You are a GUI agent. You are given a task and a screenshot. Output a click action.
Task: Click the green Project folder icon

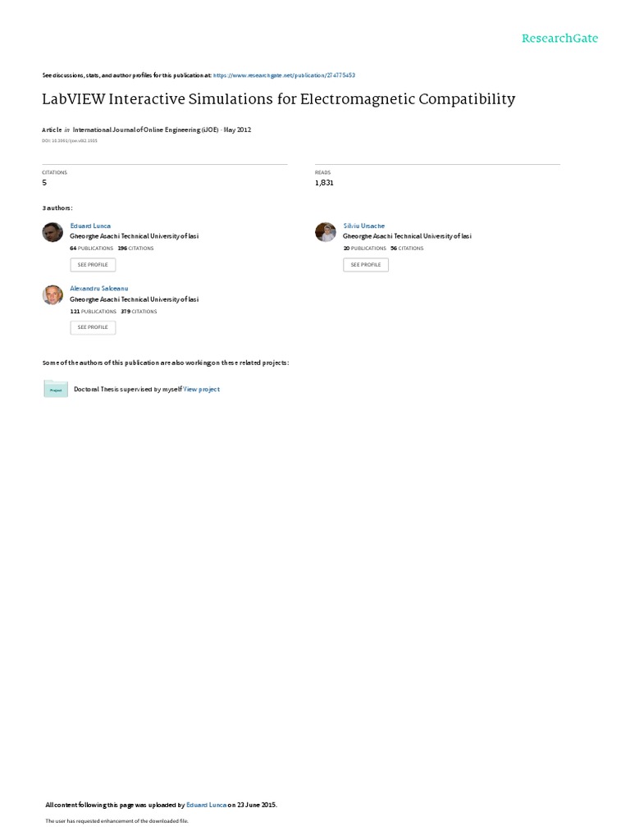[x=56, y=389]
